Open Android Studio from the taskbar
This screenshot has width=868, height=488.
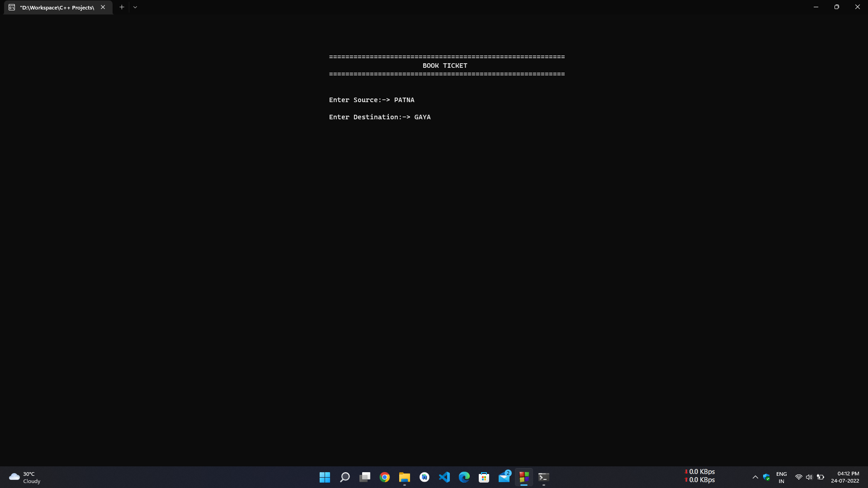tap(425, 477)
